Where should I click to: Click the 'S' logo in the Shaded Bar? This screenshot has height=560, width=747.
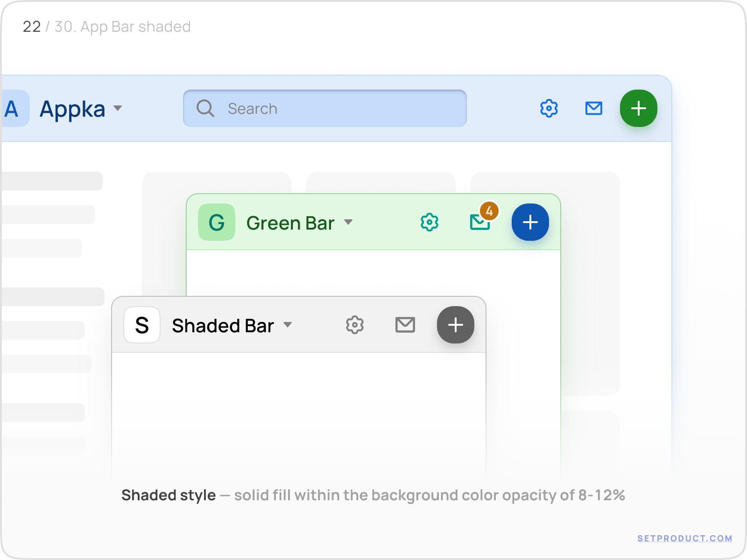[141, 325]
